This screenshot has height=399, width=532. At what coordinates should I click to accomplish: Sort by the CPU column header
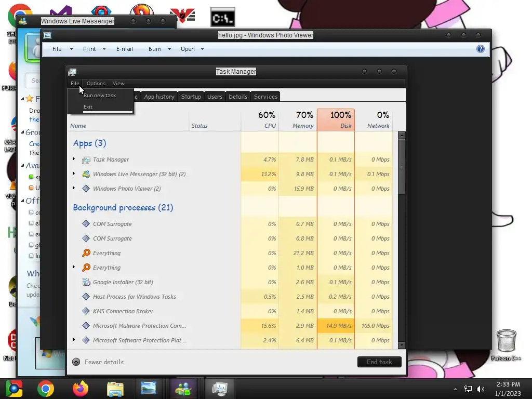[260, 120]
